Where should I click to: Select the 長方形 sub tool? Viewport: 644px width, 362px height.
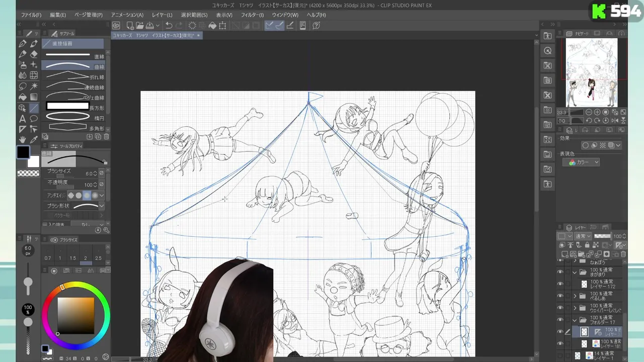pos(74,108)
